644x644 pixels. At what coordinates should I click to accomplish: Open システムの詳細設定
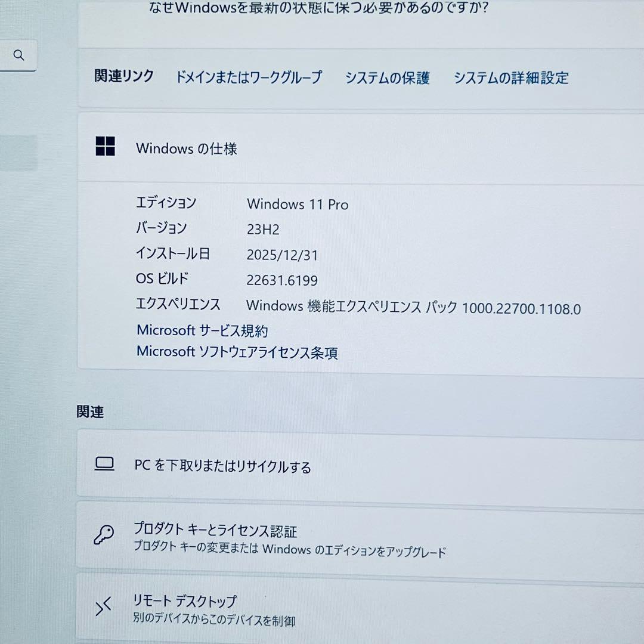coord(512,78)
